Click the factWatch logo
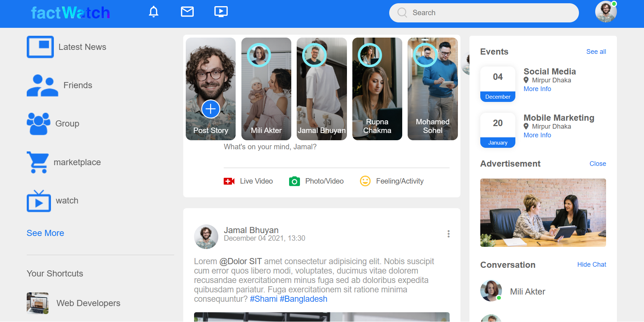 (70, 13)
